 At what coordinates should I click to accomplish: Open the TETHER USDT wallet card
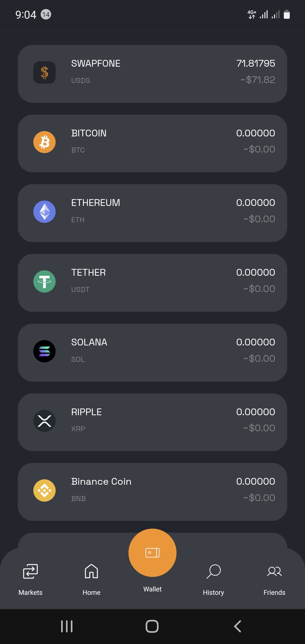tap(152, 283)
